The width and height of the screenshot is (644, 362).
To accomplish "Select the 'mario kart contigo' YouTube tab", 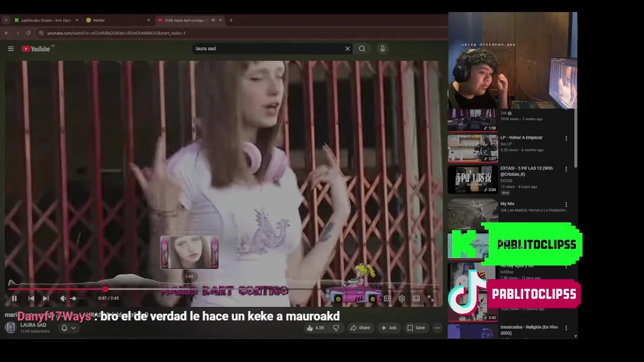I will click(185, 20).
